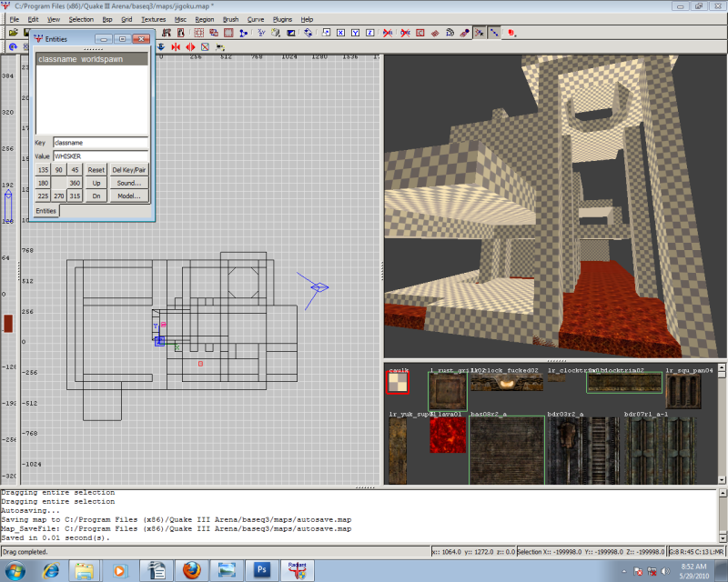The height and width of the screenshot is (582, 728).
Task: Open the File menu
Action: click(x=15, y=19)
